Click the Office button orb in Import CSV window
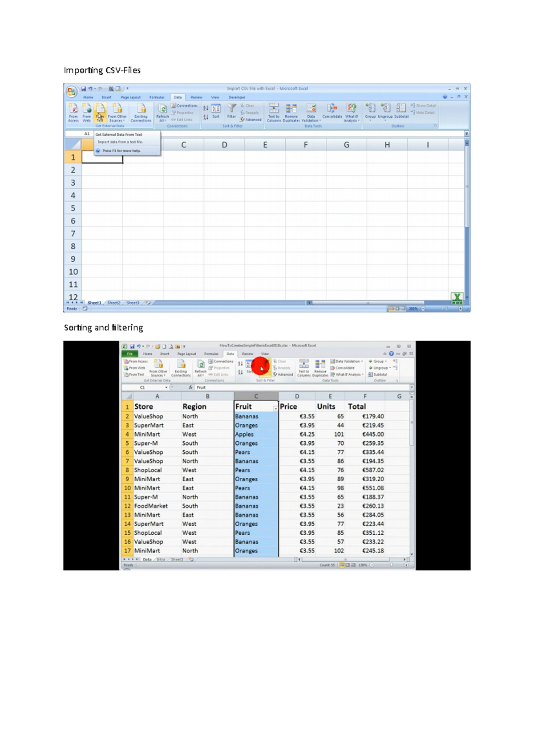Image resolution: width=534 pixels, height=756 pixels. pos(71,92)
